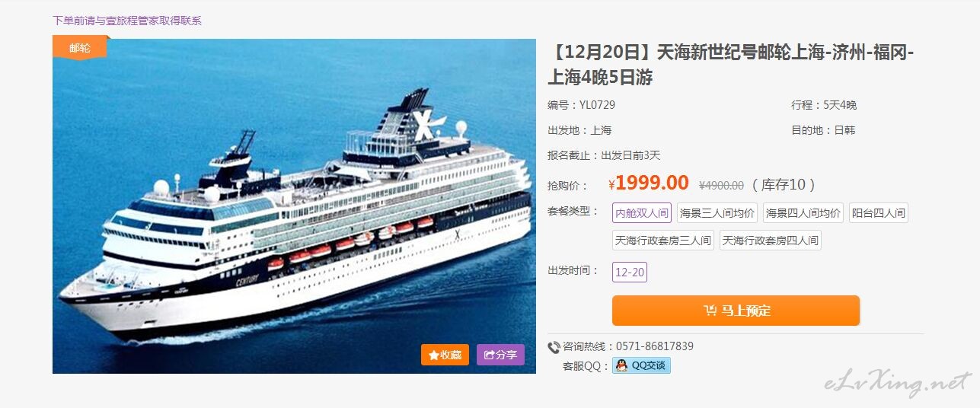
Task: Select the 海景四人间均价 package option
Action: coord(803,213)
